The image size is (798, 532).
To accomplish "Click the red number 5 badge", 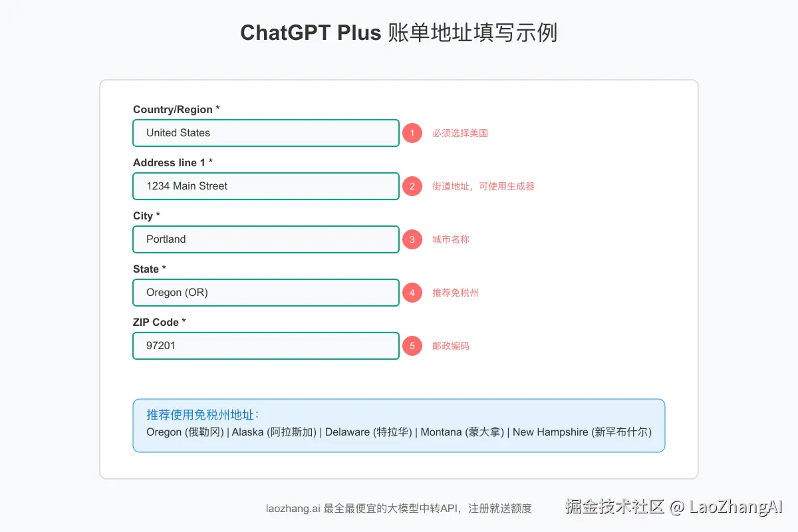I will (412, 346).
